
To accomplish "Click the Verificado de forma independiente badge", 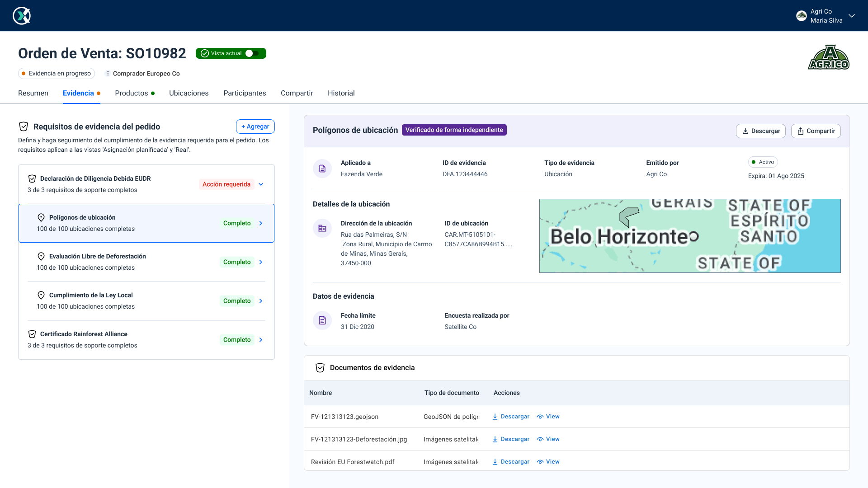I will [454, 130].
